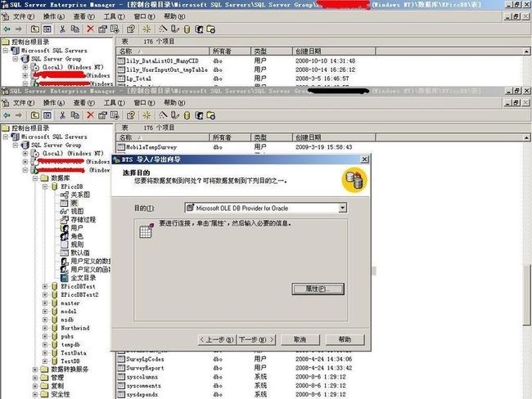Open 文件(F) menu in lower window
Image resolution: width=532 pixels, height=399 pixels.
coord(24,103)
